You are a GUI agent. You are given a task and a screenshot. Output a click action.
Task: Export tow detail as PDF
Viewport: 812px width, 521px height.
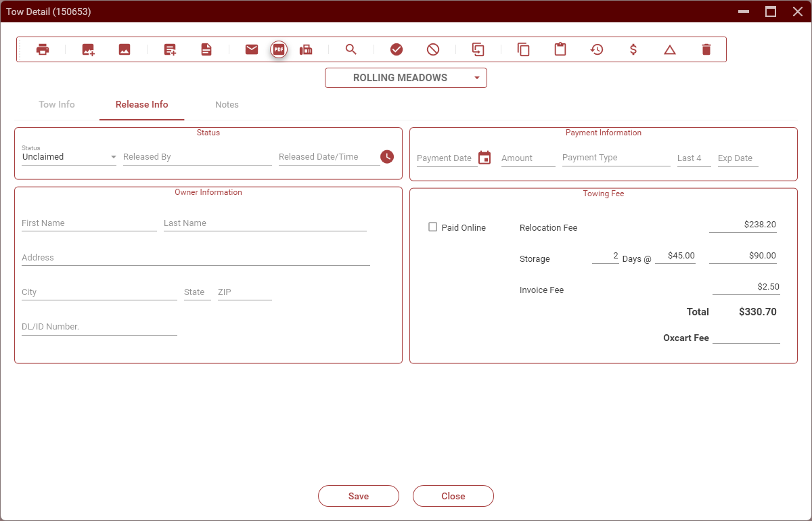pyautogui.click(x=279, y=49)
